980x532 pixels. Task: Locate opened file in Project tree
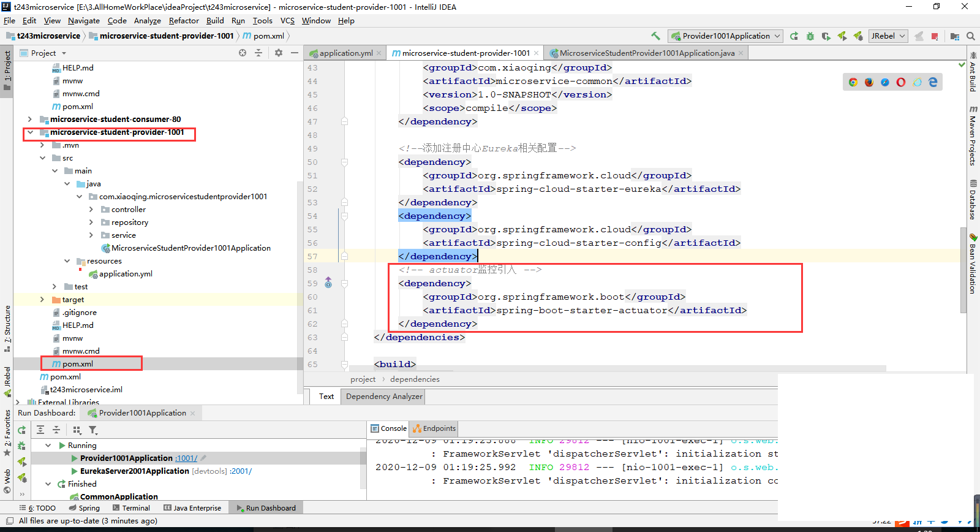coord(243,53)
